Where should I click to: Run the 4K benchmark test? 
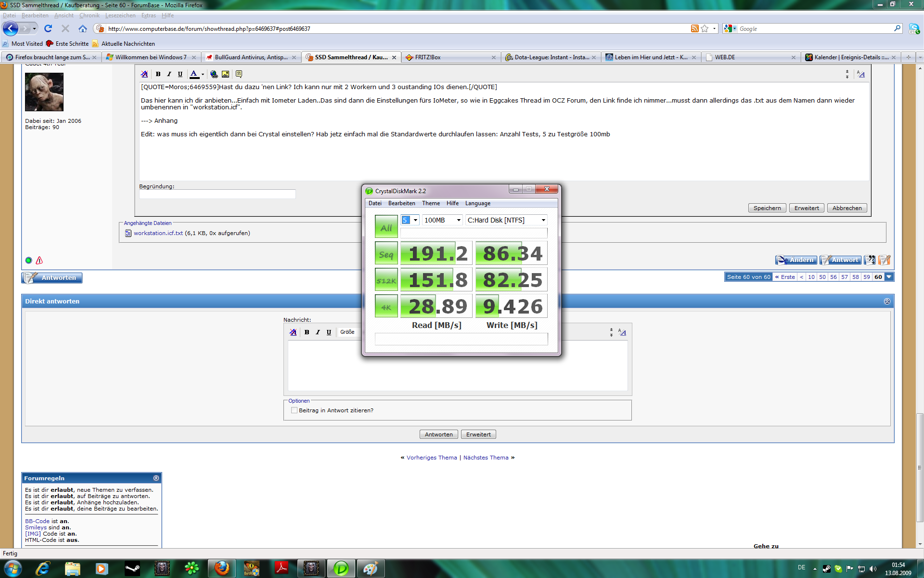click(386, 307)
